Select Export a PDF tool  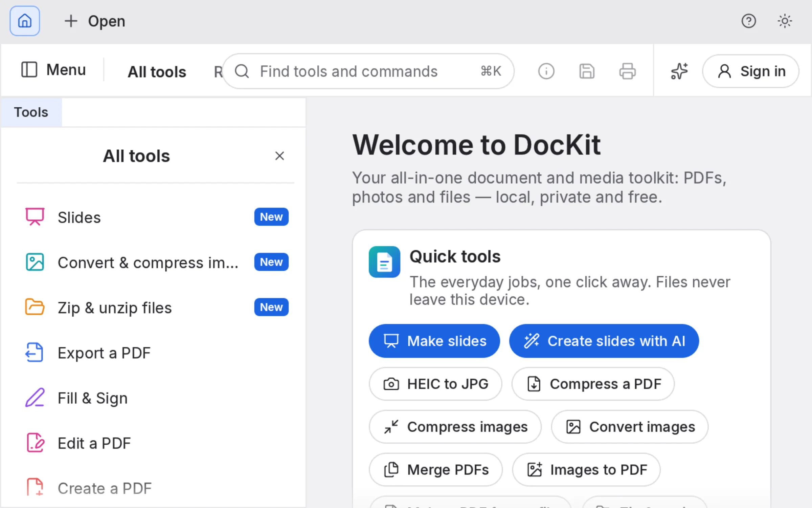click(x=156, y=353)
